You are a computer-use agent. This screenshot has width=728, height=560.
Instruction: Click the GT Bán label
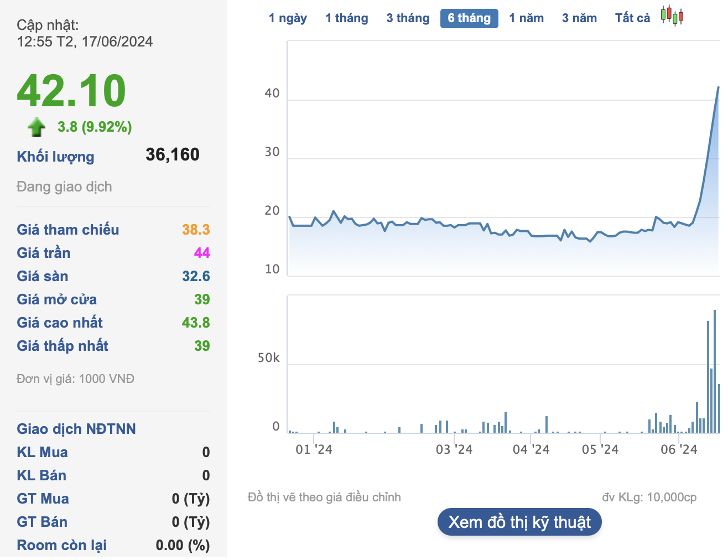click(x=42, y=522)
